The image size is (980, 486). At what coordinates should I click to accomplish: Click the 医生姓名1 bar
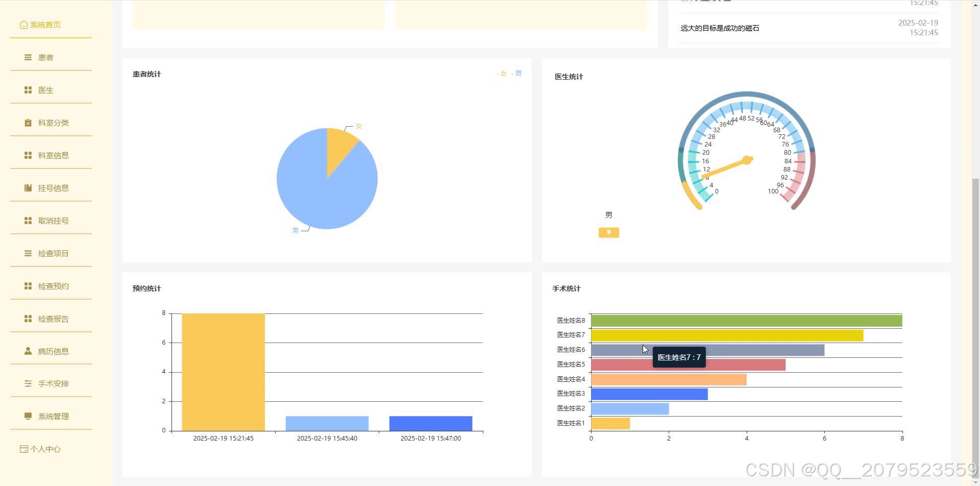(x=610, y=423)
